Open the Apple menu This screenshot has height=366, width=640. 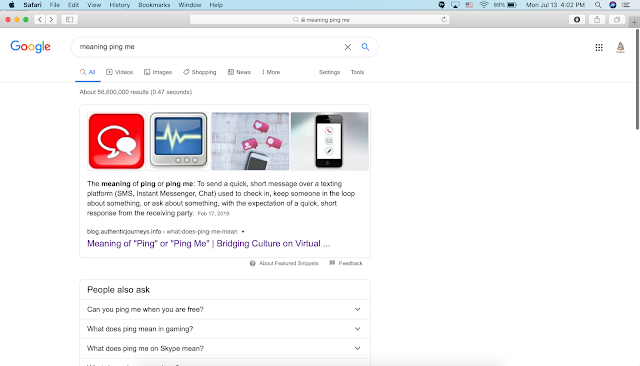pyautogui.click(x=12, y=5)
